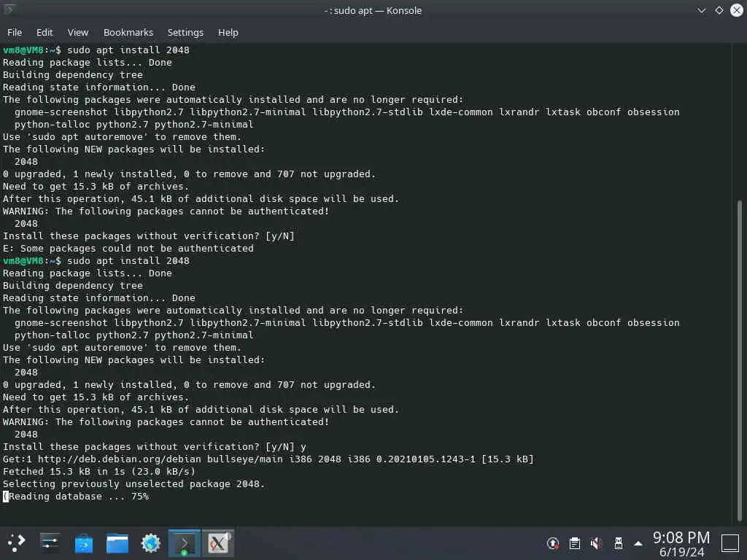Screen dimensions: 747x560
Task: Minimize the Konsole window
Action: point(701,10)
